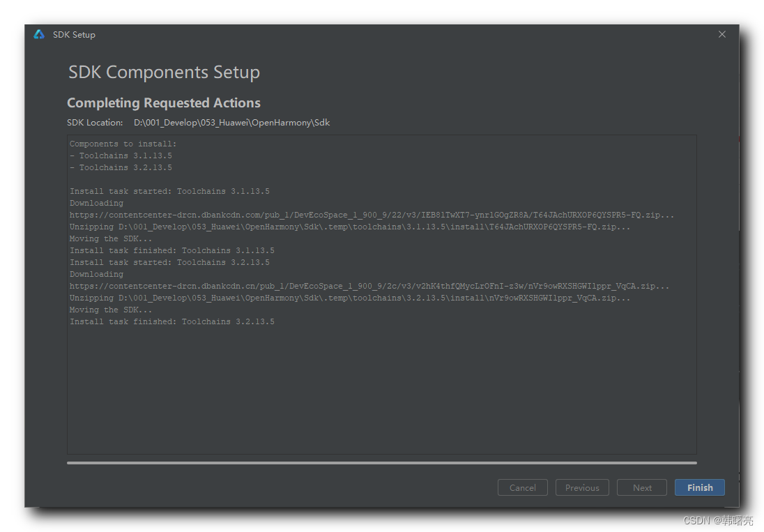Click the disabled Cancel button
The height and width of the screenshot is (532, 764).
(x=523, y=487)
